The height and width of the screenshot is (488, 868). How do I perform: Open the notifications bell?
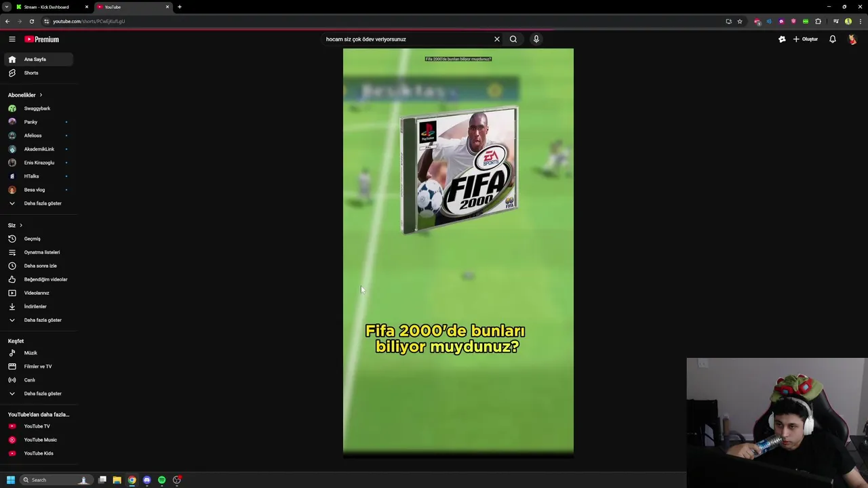pos(833,39)
